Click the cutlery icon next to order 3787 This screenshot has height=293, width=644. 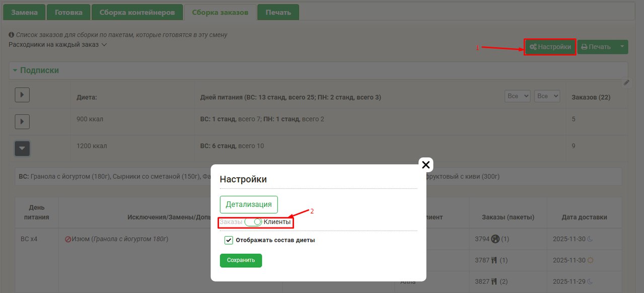[494, 260]
